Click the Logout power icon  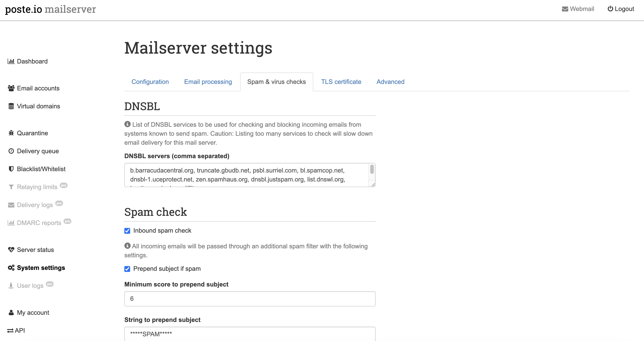[x=610, y=9]
